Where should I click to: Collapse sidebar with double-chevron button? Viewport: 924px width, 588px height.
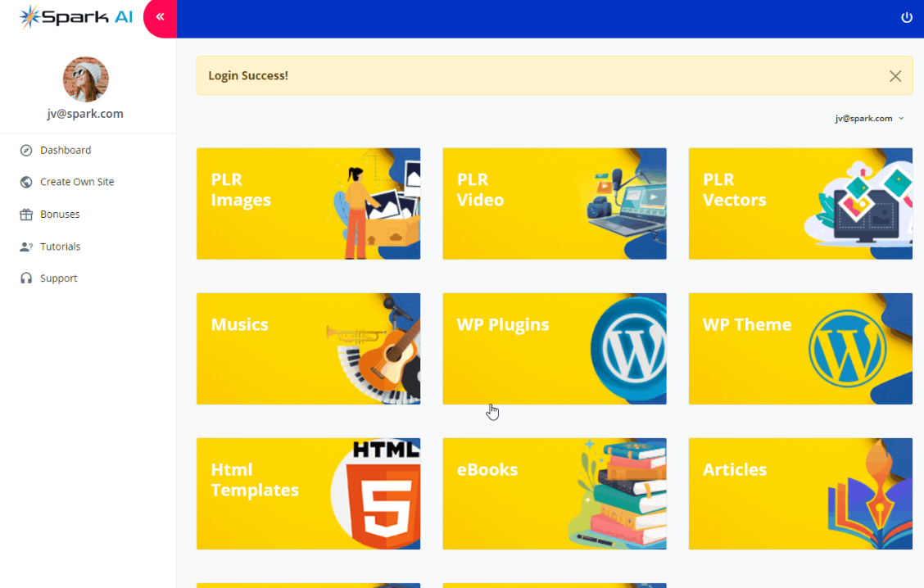point(161,17)
